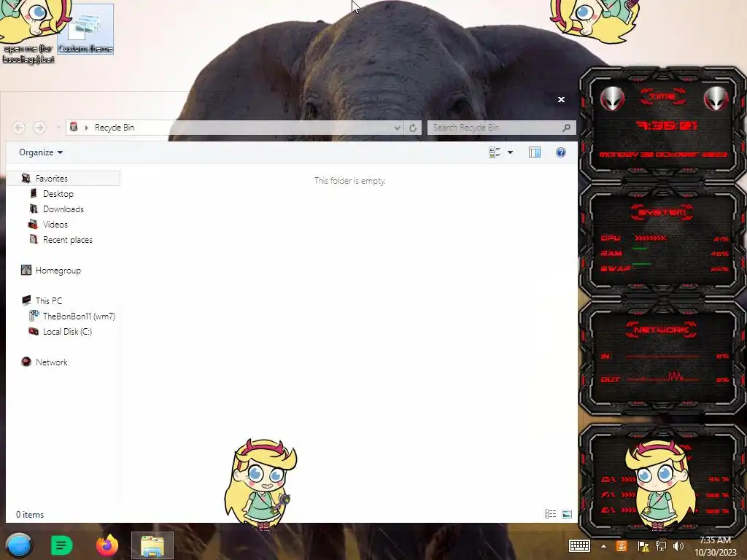Click the Java update tray icon
The image size is (747, 560).
(x=622, y=546)
